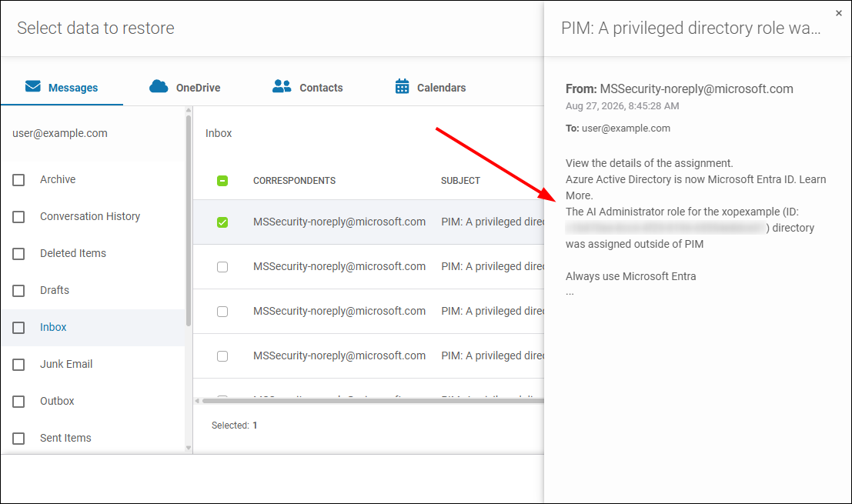Check the second message row checkbox
Screen dimensions: 852x504
click(x=222, y=267)
